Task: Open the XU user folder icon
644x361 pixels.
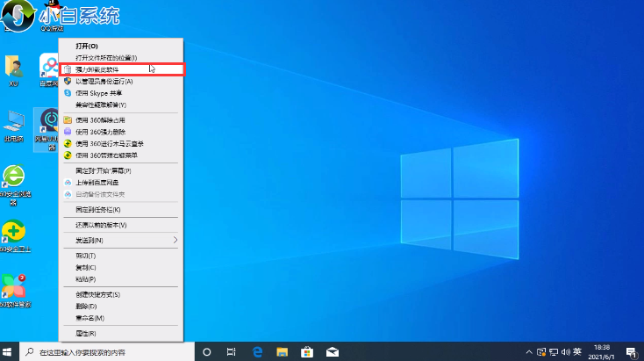Action: click(13, 68)
